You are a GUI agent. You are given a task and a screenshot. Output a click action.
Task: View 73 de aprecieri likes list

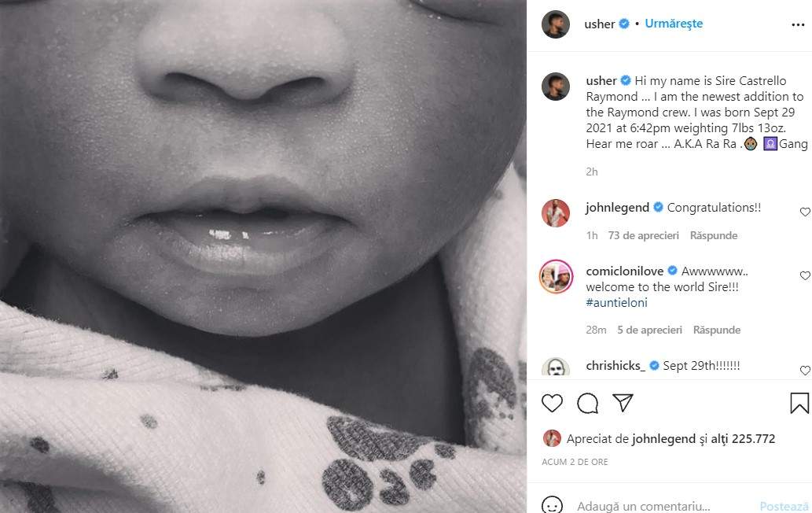click(x=643, y=235)
